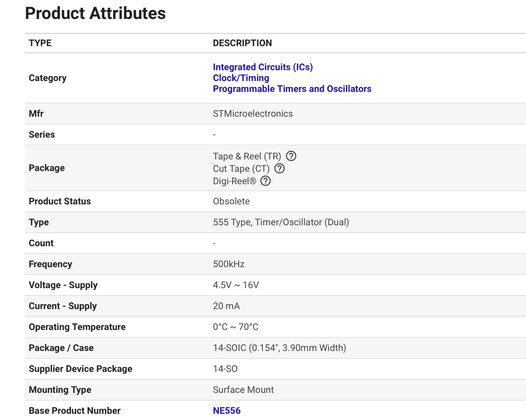Click the Product Attributes heading
Image resolution: width=526 pixels, height=420 pixels.
(x=95, y=13)
